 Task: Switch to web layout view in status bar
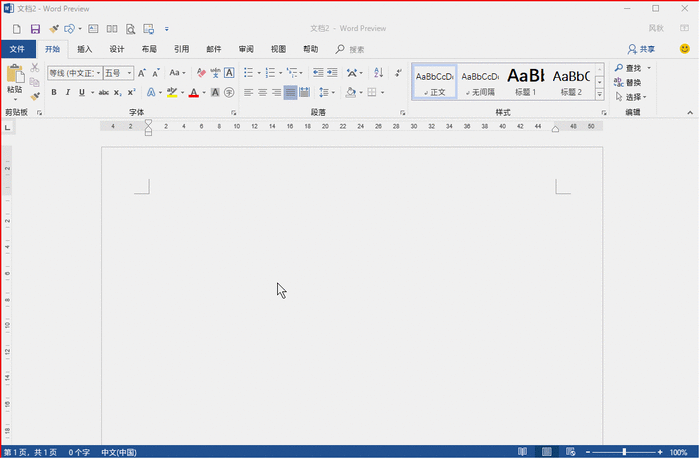(570, 452)
